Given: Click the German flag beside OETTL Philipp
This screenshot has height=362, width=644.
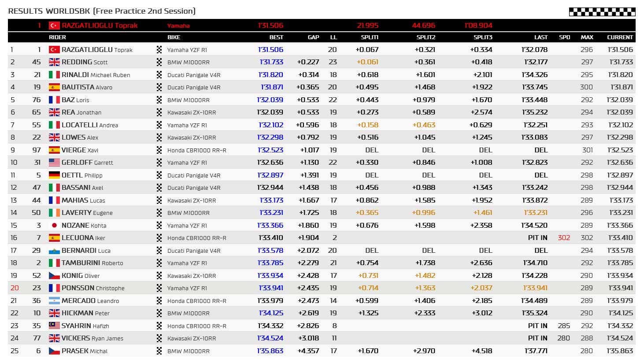Looking at the screenshot, I should [54, 175].
